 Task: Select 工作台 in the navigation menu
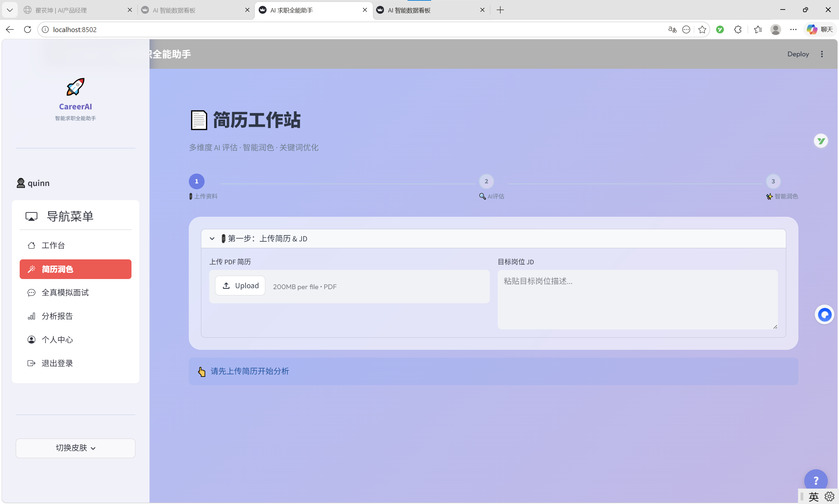(x=53, y=245)
